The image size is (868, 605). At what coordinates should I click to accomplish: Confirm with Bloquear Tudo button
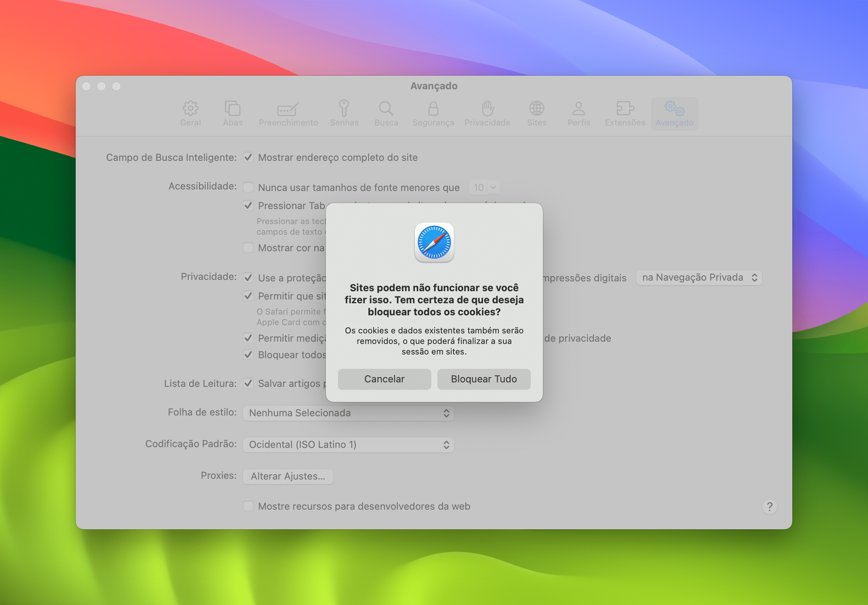coord(483,379)
